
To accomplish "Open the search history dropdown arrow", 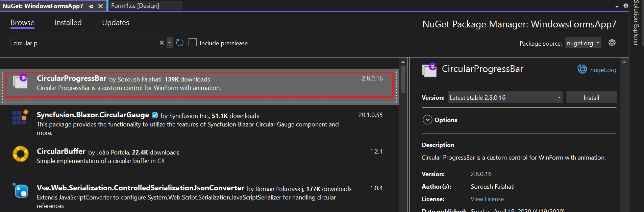I will [169, 43].
